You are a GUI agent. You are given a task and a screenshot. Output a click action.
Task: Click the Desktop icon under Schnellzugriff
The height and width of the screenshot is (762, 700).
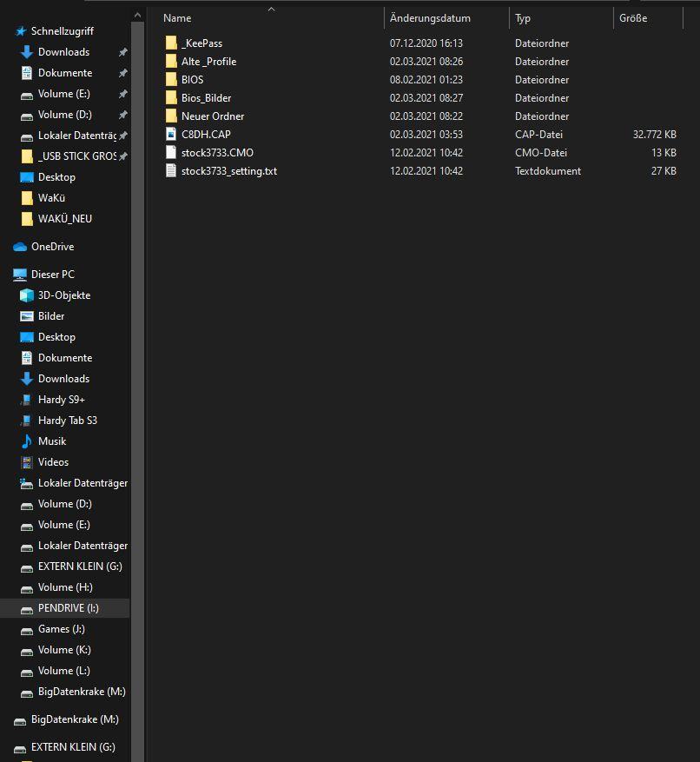click(x=27, y=177)
